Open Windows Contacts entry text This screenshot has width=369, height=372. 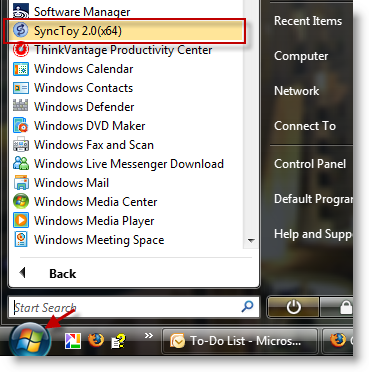tap(83, 88)
